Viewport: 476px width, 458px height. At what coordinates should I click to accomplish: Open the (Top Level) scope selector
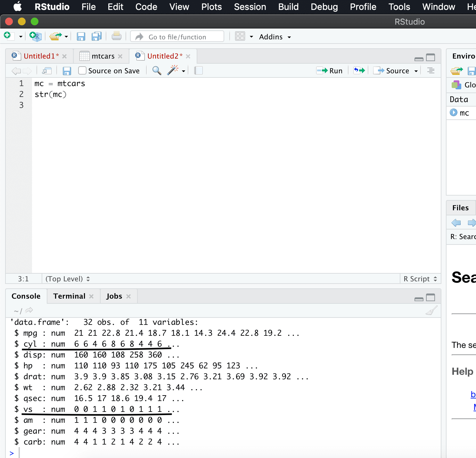(68, 279)
